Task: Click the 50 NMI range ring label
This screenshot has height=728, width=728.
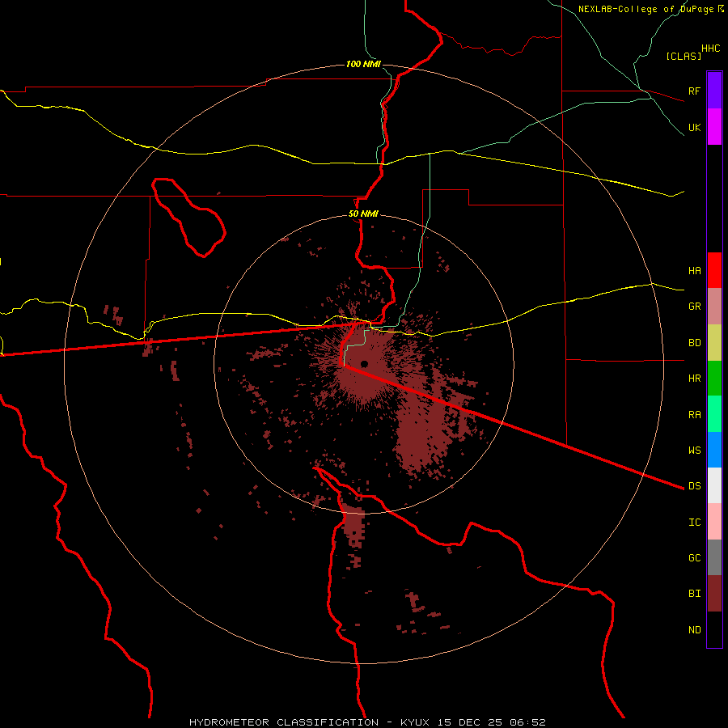Action: [363, 214]
